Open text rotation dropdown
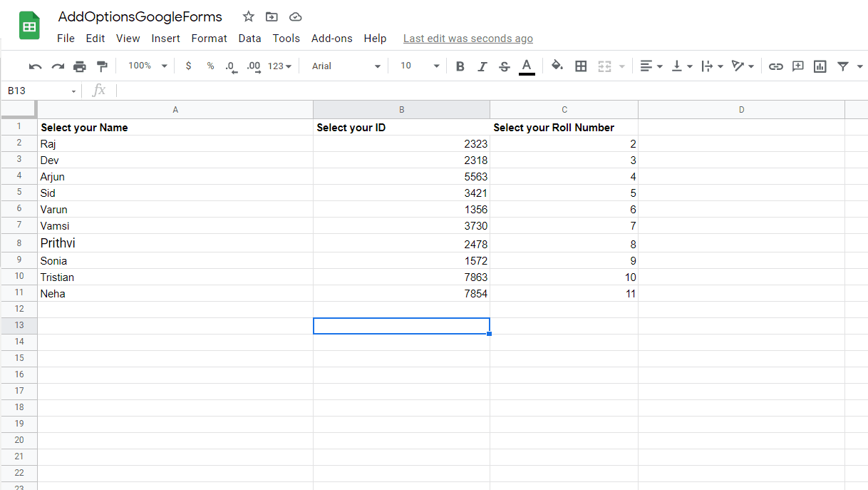 743,66
